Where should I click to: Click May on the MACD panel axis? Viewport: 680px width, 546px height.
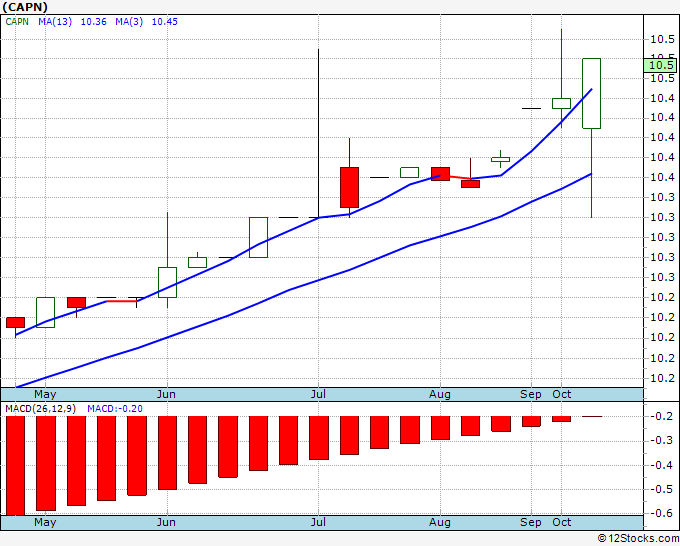45,522
